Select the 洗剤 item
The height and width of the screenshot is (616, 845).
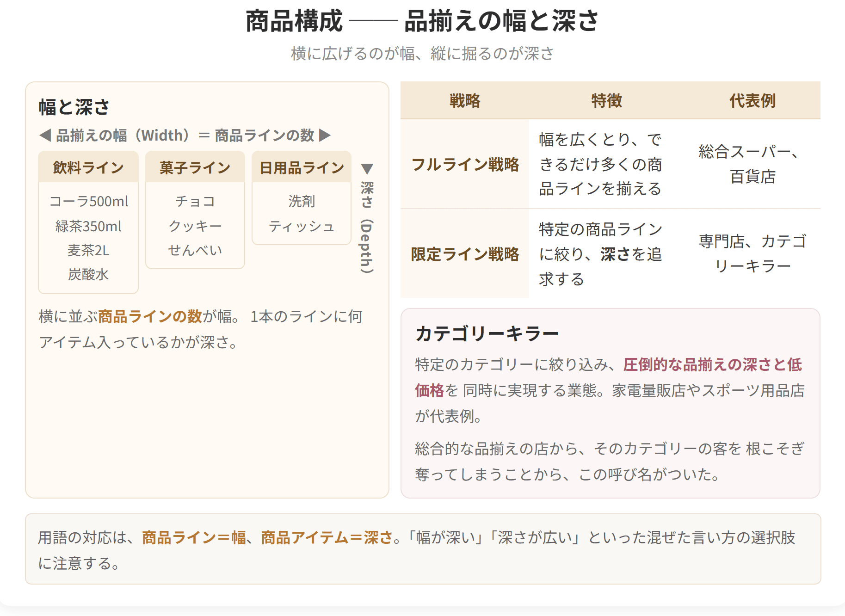302,201
